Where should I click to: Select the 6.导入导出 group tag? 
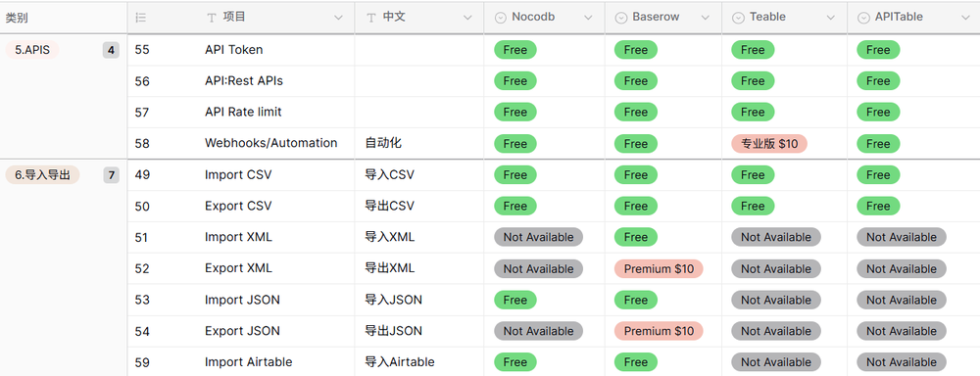pos(42,175)
